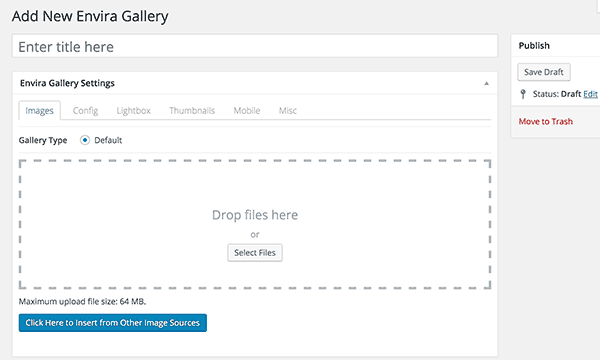Click the Maximum upload file size text
This screenshot has width=600, height=360.
82,301
